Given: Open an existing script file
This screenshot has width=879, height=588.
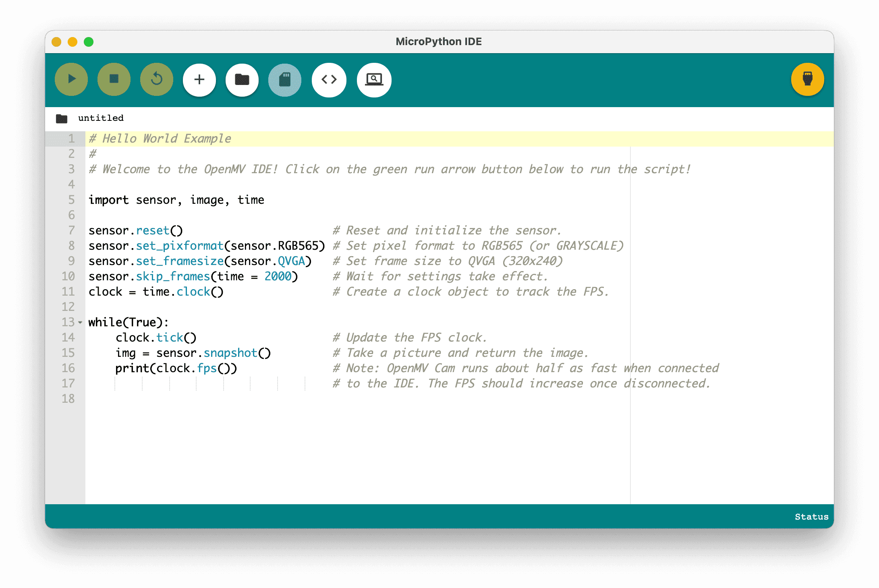Looking at the screenshot, I should 242,80.
